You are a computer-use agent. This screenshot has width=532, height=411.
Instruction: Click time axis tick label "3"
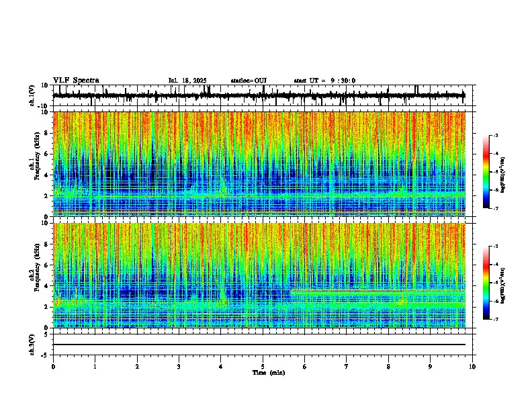[x=179, y=367]
